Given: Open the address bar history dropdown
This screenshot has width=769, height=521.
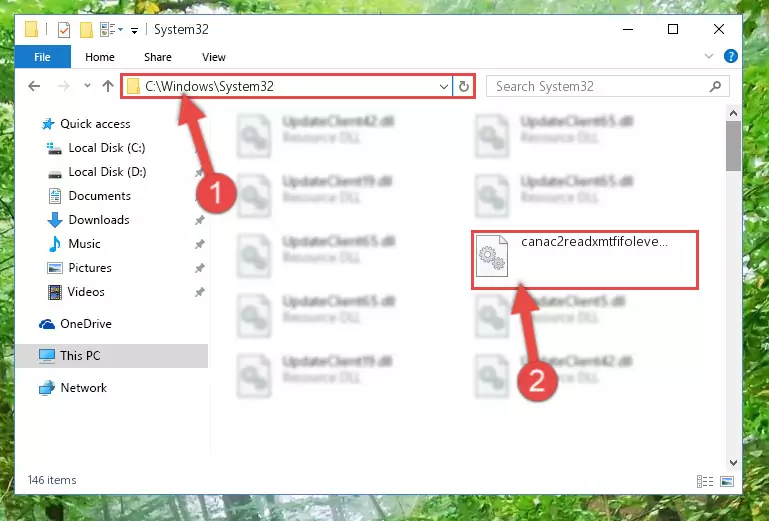Looking at the screenshot, I should click(x=443, y=87).
